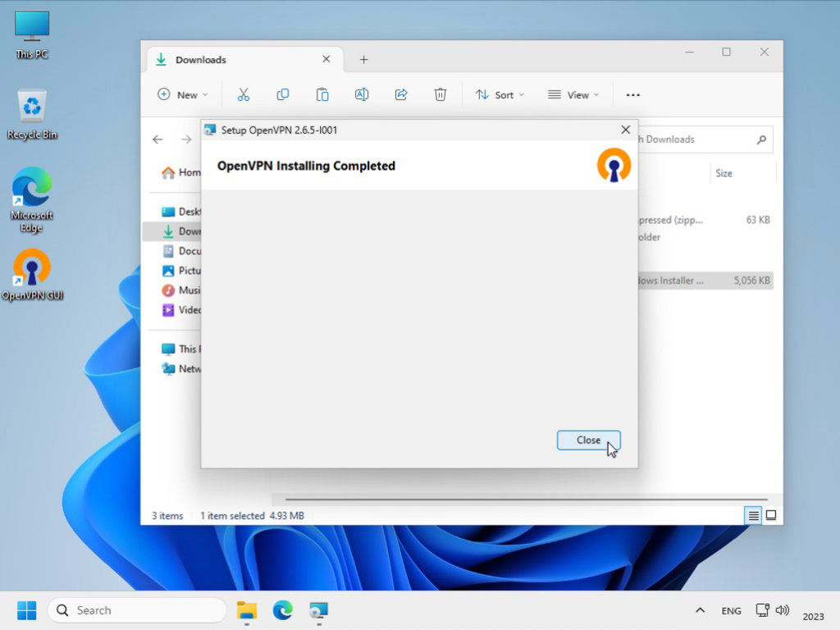
Task: Expand the Sort dropdown in File Explorer
Action: tap(500, 95)
